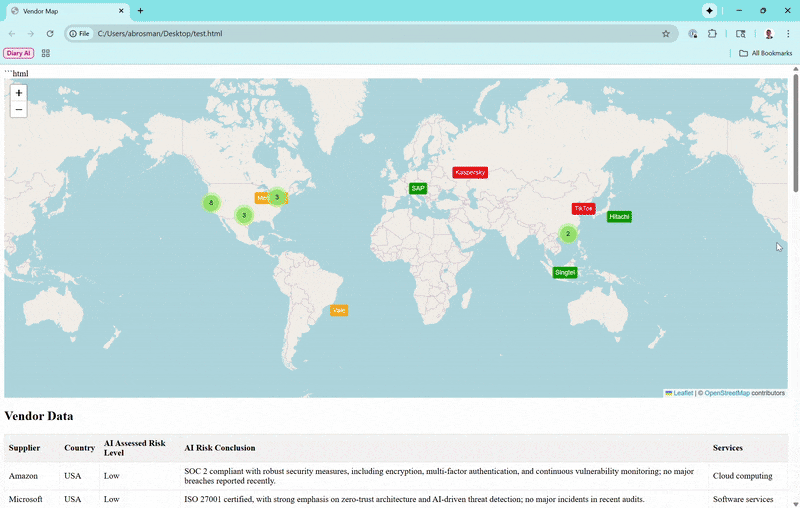Open Chrome three-dot menu

pos(788,34)
